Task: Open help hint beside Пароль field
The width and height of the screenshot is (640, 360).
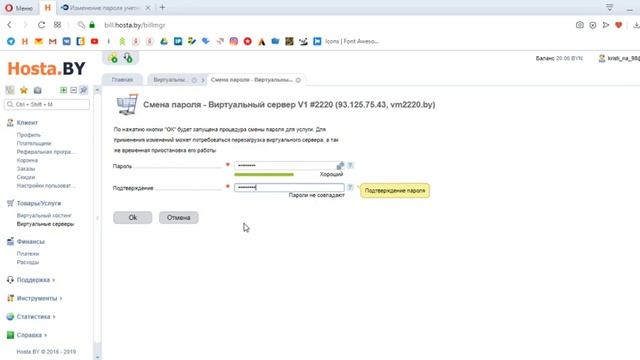Action: tap(350, 165)
